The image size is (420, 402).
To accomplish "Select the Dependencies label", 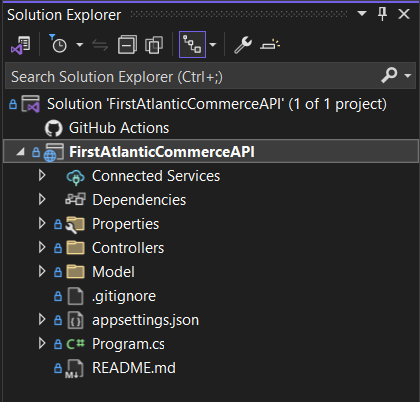I will pyautogui.click(x=139, y=200).
